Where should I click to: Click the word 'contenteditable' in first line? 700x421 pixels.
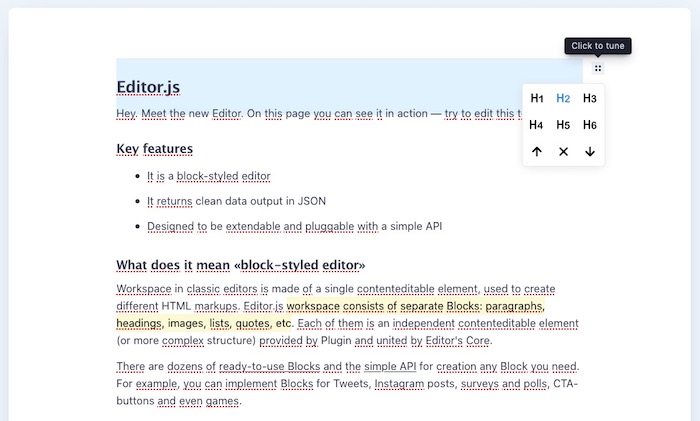pyautogui.click(x=396, y=289)
